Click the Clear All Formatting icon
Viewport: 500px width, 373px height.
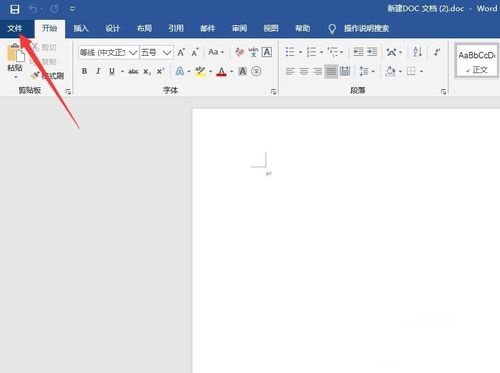coord(239,52)
